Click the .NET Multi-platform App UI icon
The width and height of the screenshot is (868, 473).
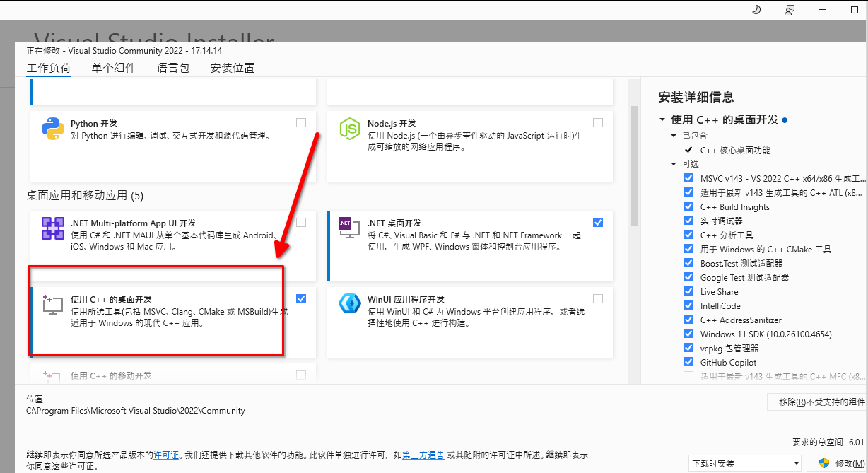point(54,228)
